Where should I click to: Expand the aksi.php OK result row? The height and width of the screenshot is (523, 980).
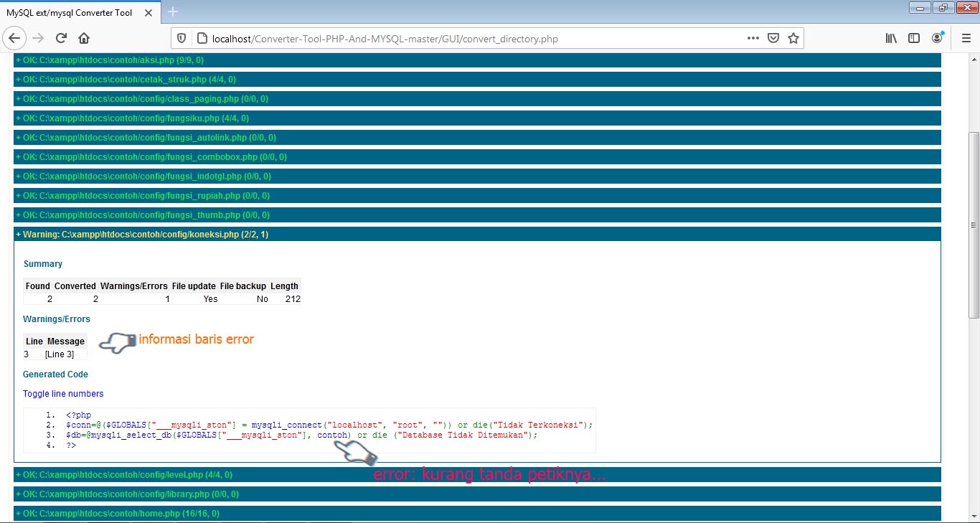[x=108, y=60]
